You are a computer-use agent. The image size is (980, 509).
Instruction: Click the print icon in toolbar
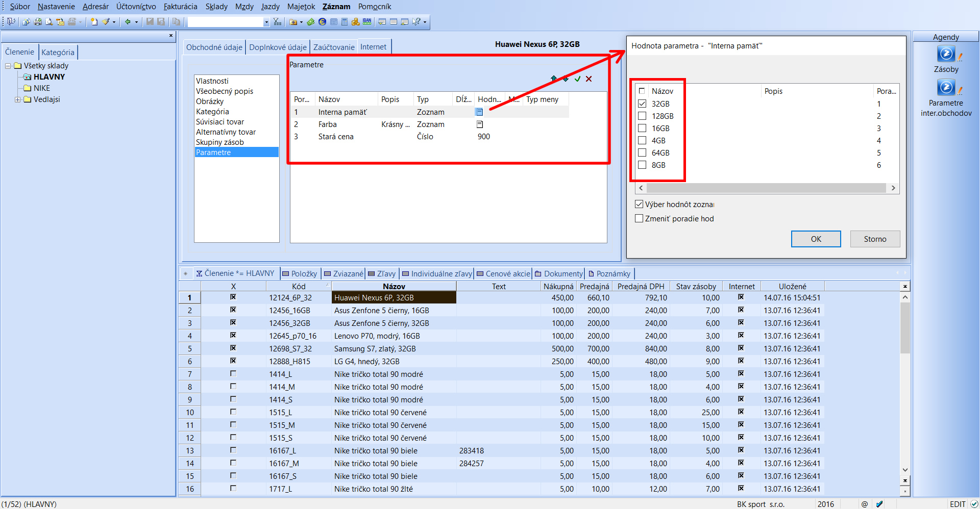pos(38,22)
